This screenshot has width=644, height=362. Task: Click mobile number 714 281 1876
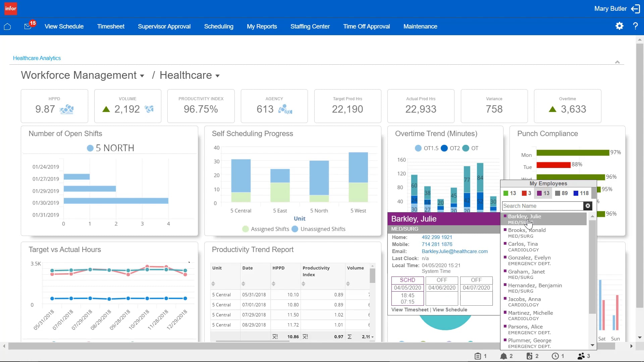tap(437, 244)
